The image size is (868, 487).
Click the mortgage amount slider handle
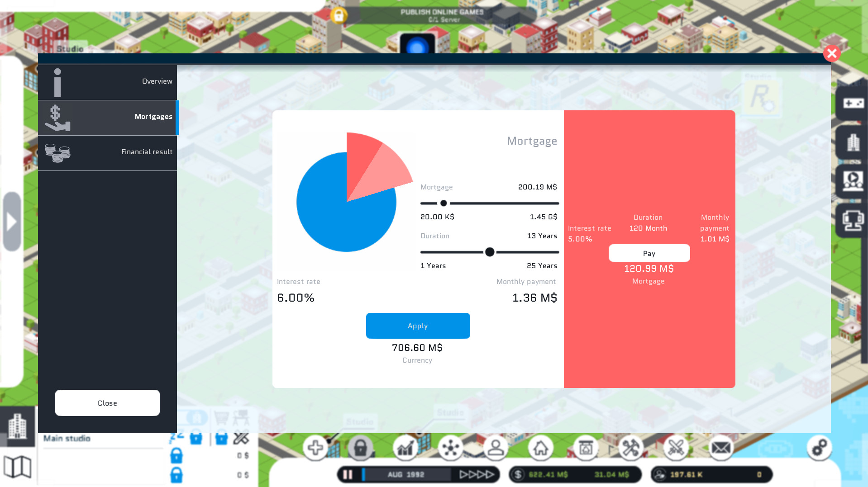(x=444, y=203)
